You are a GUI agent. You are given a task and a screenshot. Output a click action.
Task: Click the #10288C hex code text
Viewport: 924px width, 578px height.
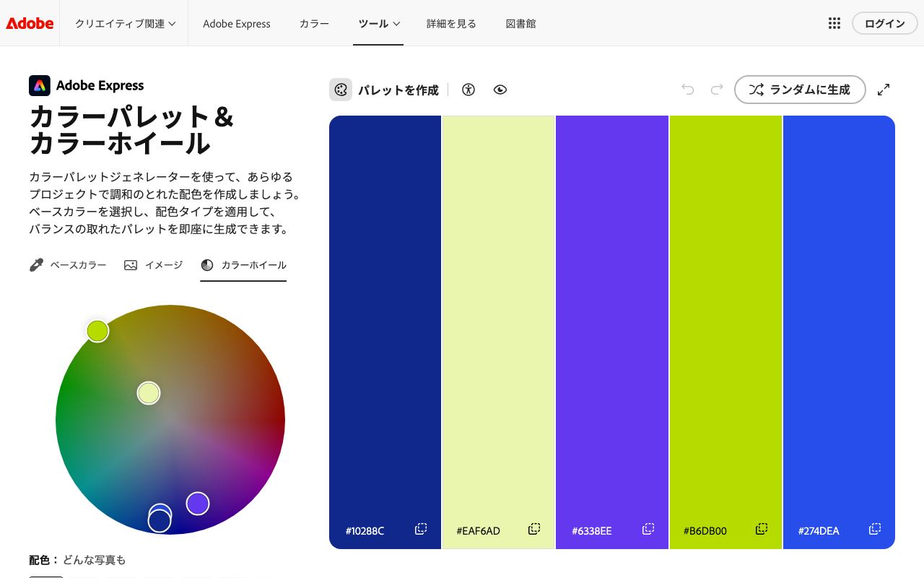point(365,531)
